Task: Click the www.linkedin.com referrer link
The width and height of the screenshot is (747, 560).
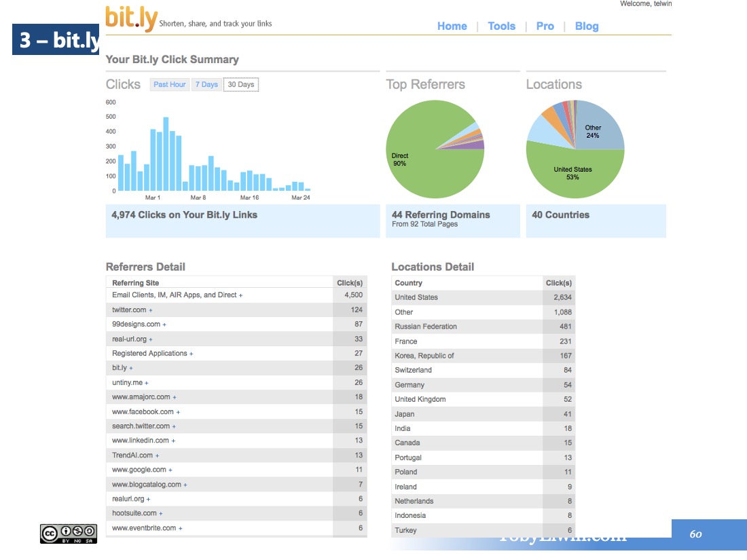Action: point(141,440)
